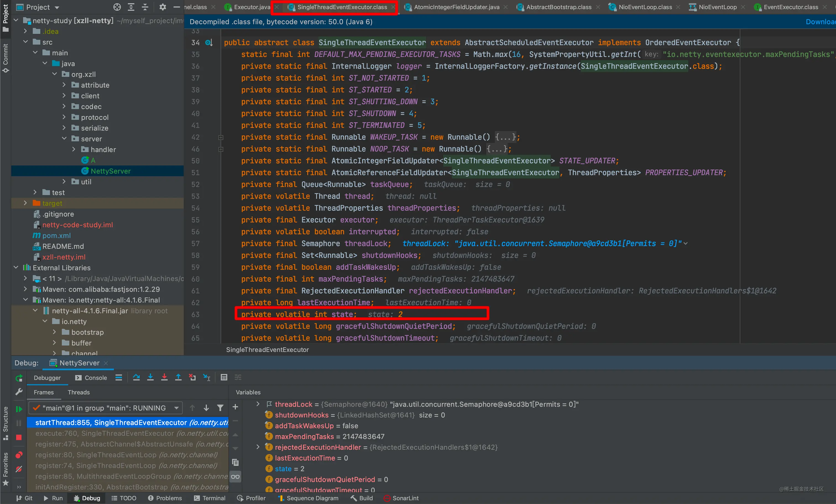The image size is (836, 504).
Task: Unfold the NOOP_TASK code block on line 46
Action: click(221, 149)
